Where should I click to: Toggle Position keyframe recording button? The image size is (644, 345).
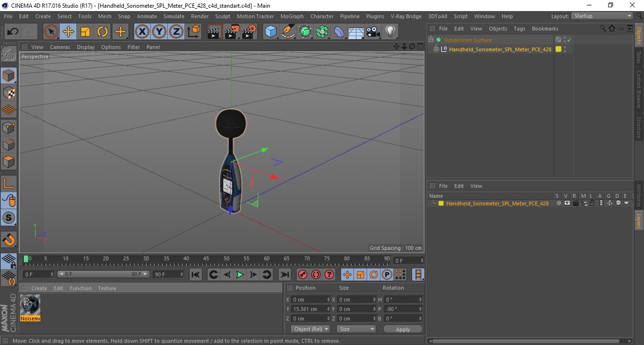[347, 275]
